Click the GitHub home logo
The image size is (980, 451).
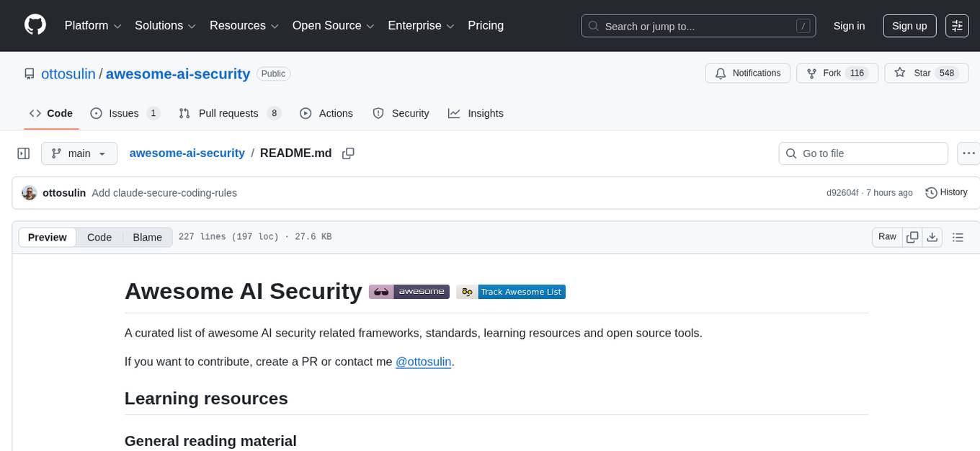(x=35, y=25)
